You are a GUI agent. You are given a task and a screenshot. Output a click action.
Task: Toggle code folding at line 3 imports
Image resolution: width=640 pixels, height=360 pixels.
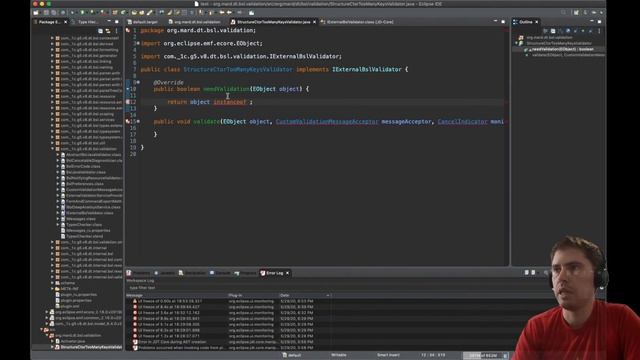138,43
